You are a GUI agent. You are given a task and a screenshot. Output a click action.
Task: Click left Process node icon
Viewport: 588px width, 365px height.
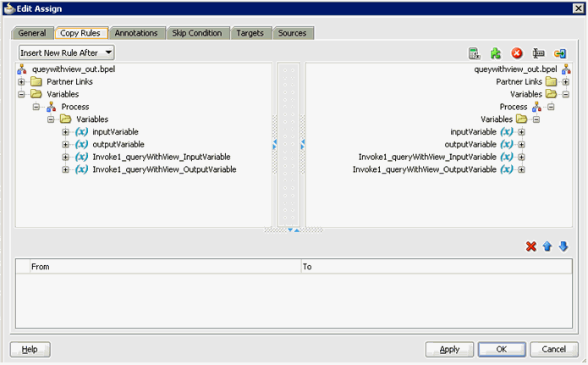pos(51,107)
